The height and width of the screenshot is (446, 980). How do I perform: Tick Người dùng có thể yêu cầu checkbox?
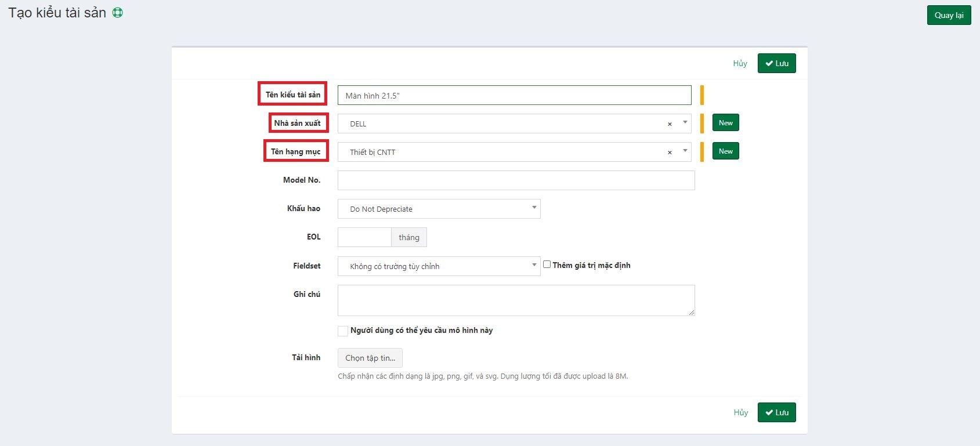[343, 331]
